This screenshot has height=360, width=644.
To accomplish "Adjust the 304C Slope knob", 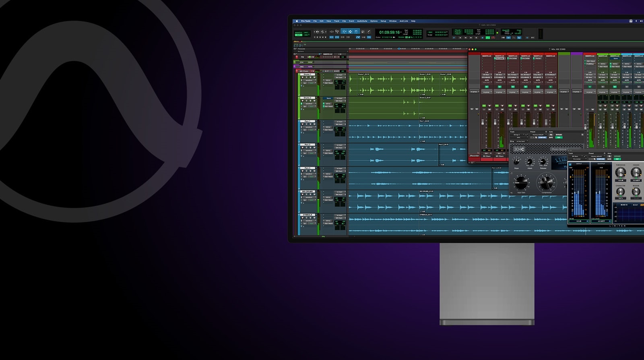I will (x=516, y=161).
